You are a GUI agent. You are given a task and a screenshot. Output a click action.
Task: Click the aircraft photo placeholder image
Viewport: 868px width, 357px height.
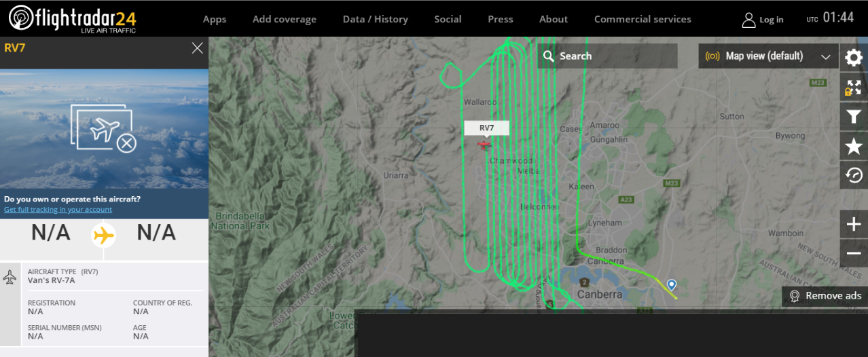[104, 129]
